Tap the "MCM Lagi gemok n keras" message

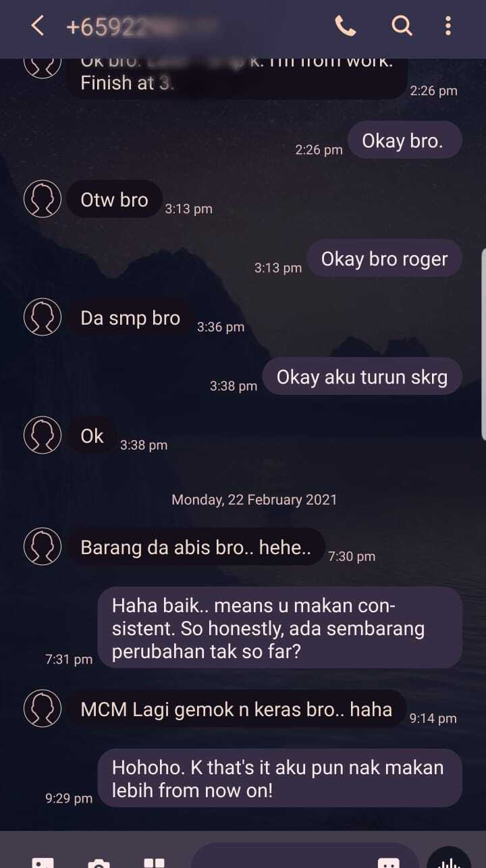(x=236, y=709)
